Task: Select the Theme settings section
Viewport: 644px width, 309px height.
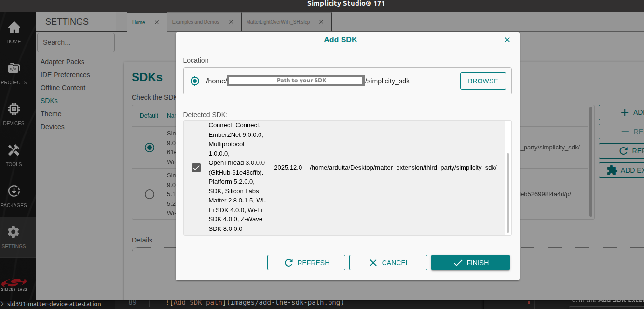Action: (51, 113)
